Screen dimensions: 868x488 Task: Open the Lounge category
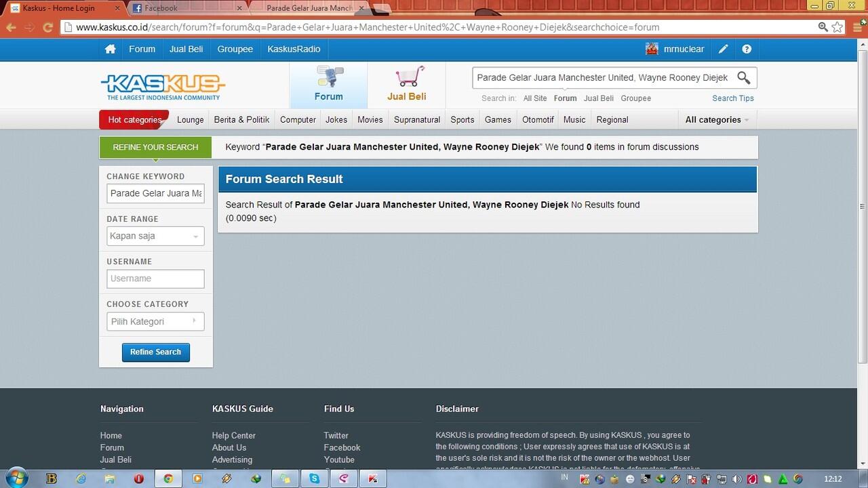(x=191, y=120)
